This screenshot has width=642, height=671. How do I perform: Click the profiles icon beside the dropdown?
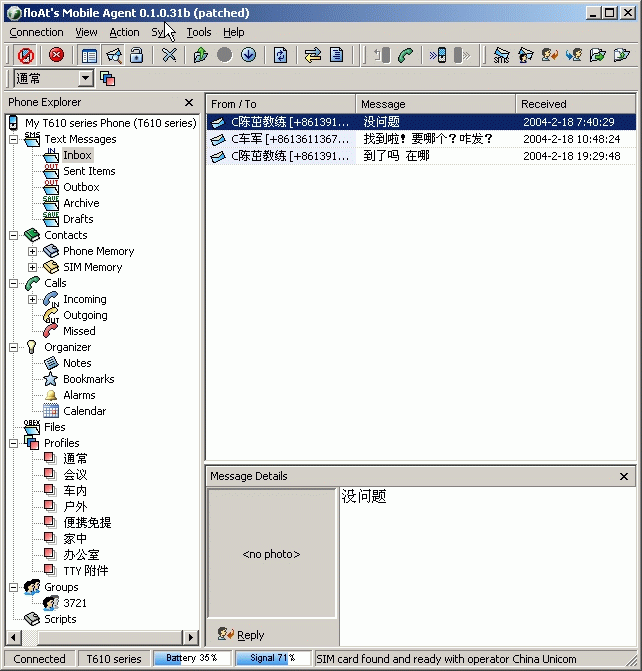107,78
